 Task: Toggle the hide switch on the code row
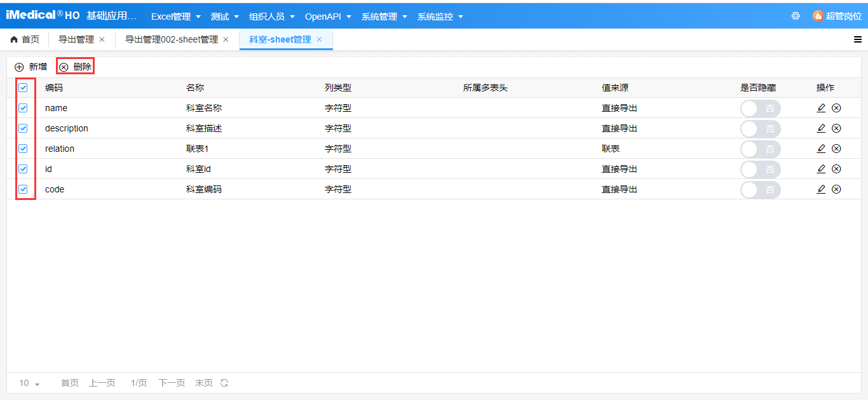pos(760,189)
